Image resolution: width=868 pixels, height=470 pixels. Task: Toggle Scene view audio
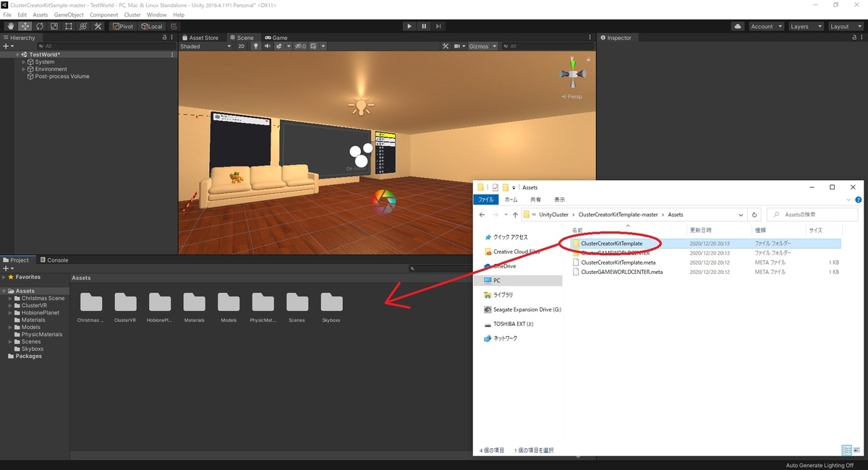click(267, 46)
